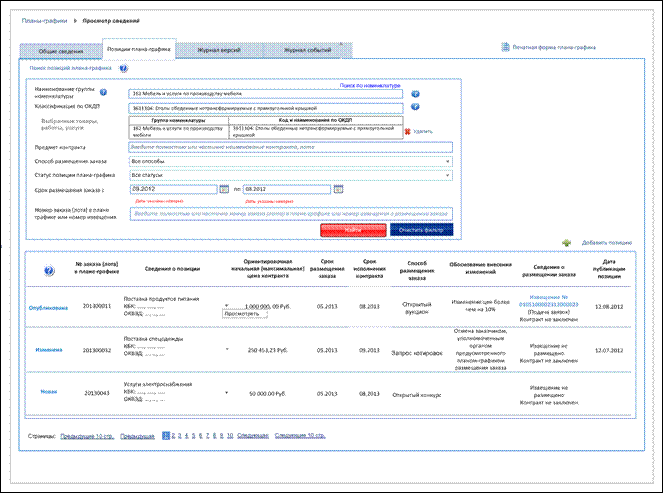Click help icon right of nomenclature group field
663x493 pixels.
point(415,94)
